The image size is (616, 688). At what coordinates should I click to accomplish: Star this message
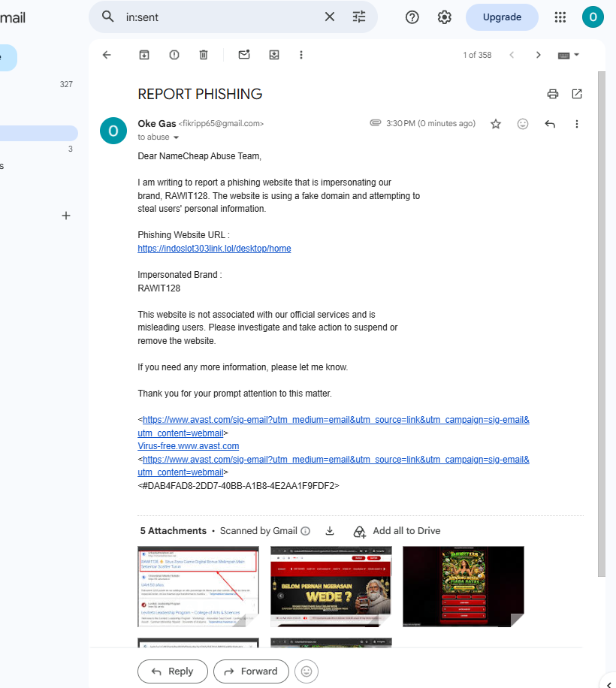[x=496, y=124]
